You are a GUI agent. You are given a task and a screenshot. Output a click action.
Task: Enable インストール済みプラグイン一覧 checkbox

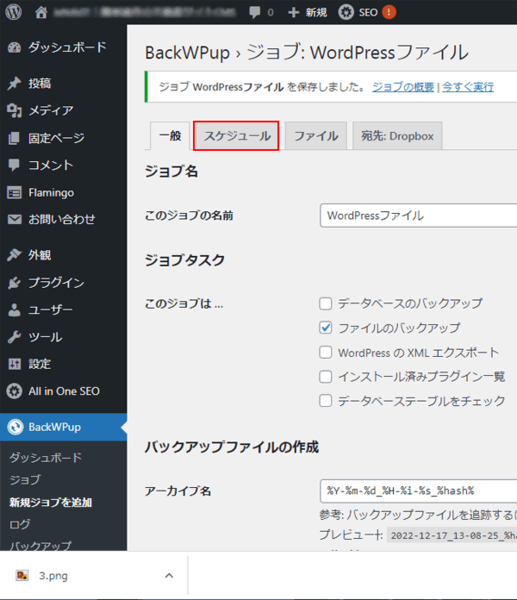326,377
